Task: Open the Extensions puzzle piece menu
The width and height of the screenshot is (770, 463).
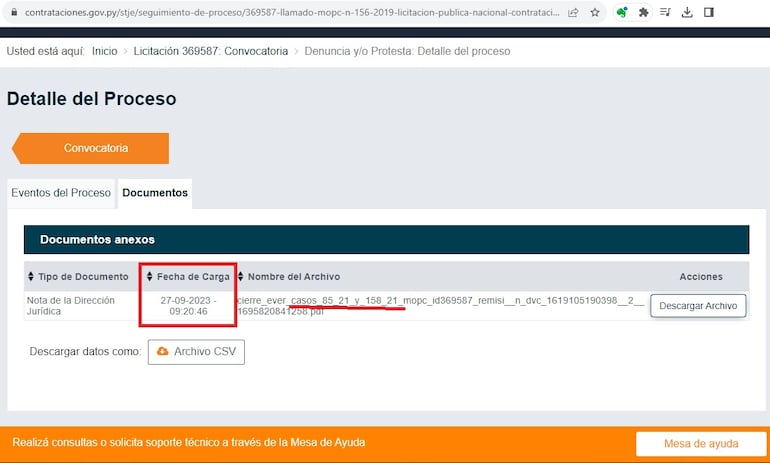Action: (644, 13)
